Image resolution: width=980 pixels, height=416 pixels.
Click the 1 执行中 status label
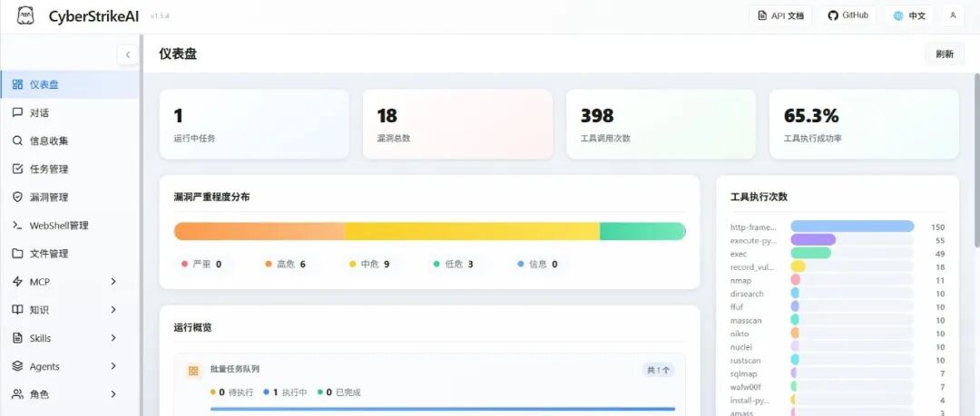(x=285, y=392)
